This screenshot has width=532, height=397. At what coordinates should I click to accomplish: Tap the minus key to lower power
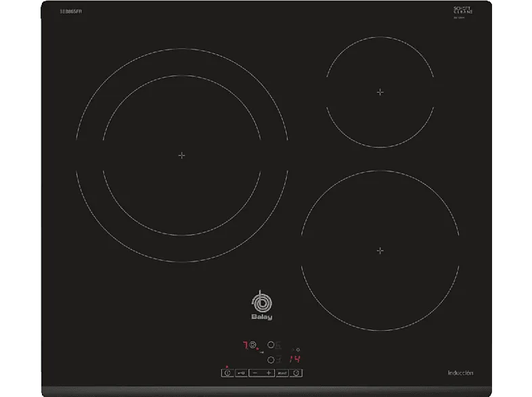tap(254, 373)
